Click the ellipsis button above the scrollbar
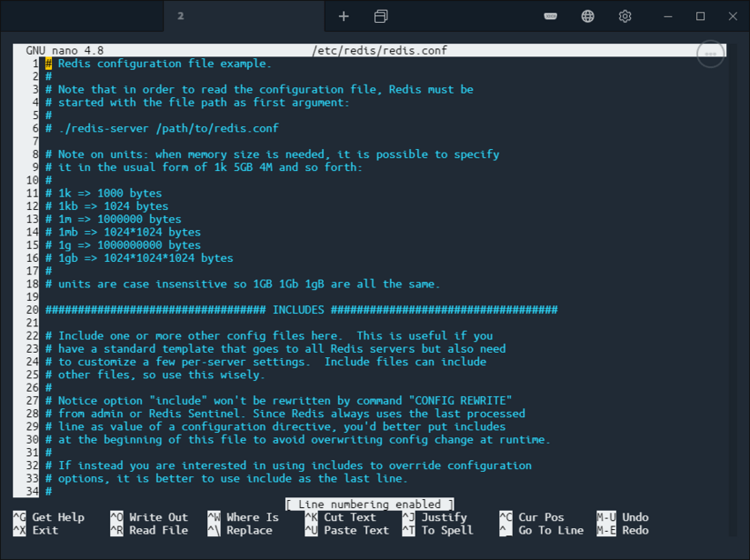 click(x=710, y=54)
